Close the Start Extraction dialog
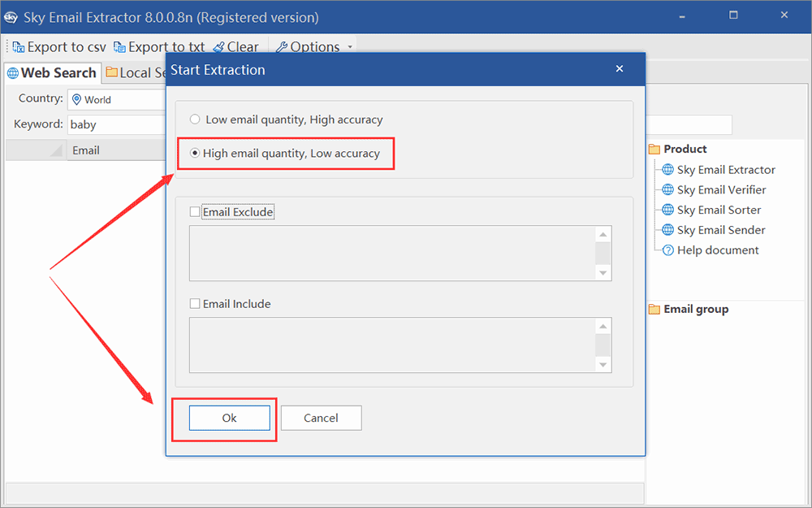Screen dimensions: 812x508 [620, 69]
